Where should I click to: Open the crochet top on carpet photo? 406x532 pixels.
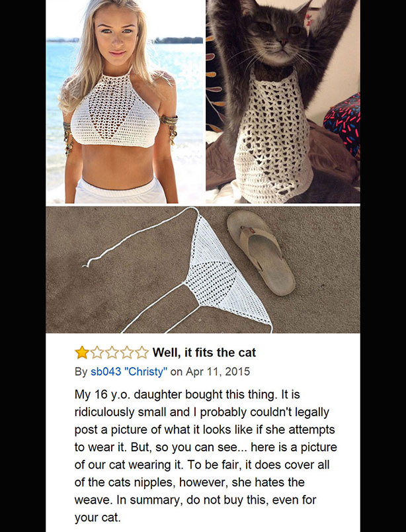203,270
